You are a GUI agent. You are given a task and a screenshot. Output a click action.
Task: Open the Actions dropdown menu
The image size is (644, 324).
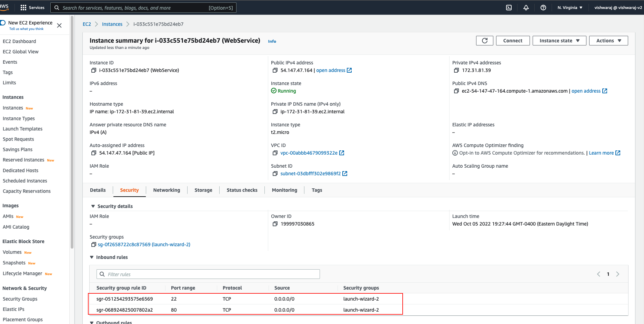pos(608,41)
